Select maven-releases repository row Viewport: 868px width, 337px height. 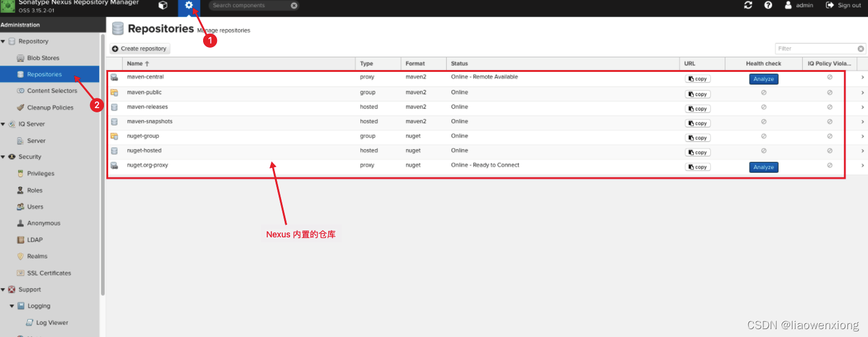[x=487, y=108]
